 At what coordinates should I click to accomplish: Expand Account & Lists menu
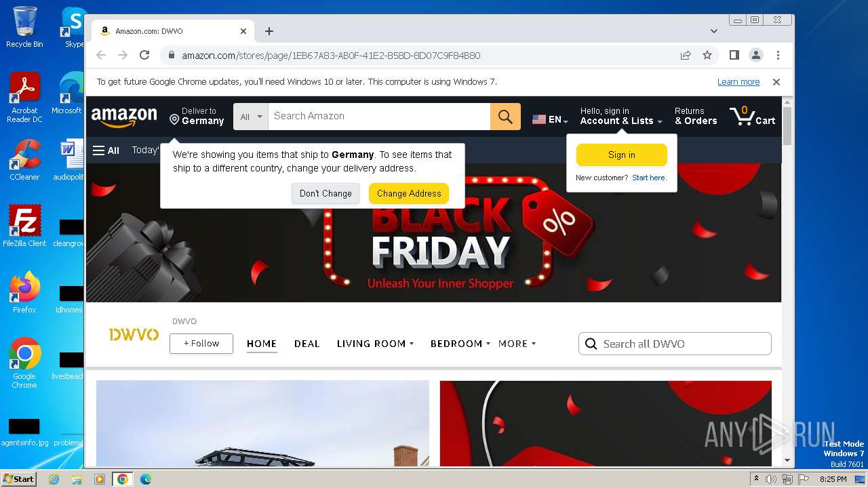tap(621, 116)
